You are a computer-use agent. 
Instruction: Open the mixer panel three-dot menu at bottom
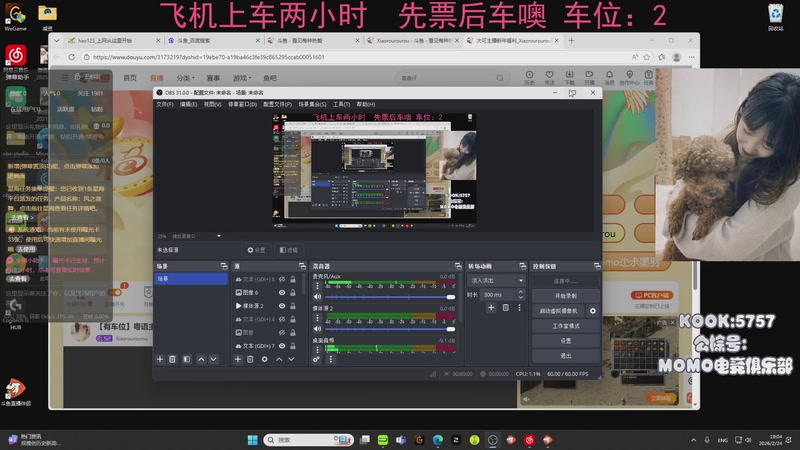click(331, 359)
